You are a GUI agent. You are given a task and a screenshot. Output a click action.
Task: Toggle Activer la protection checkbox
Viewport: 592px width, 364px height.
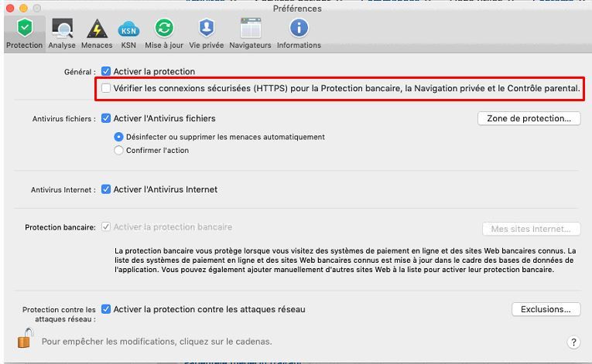[106, 71]
